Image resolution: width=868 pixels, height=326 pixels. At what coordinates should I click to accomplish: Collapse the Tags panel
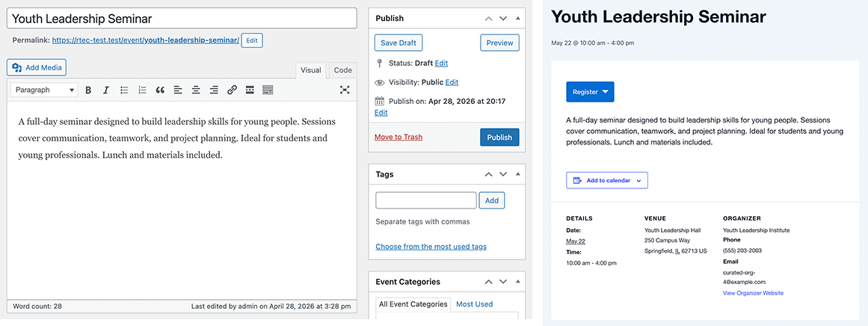point(518,174)
